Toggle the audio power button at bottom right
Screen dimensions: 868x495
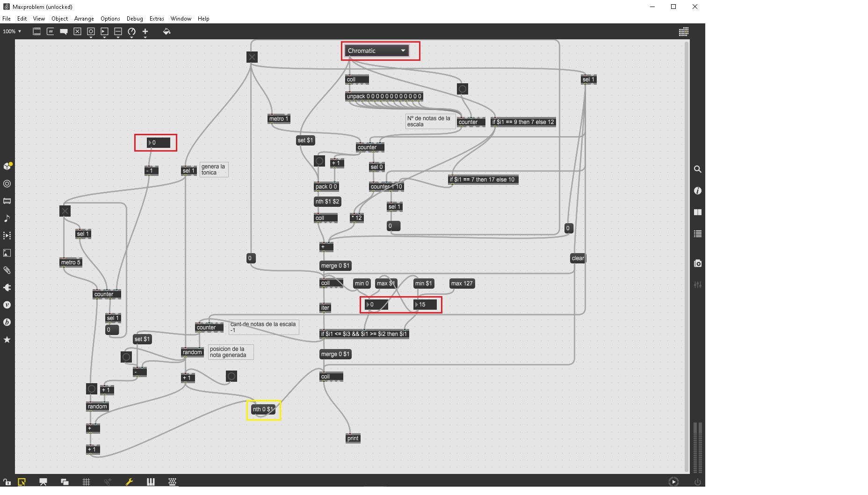click(x=697, y=481)
